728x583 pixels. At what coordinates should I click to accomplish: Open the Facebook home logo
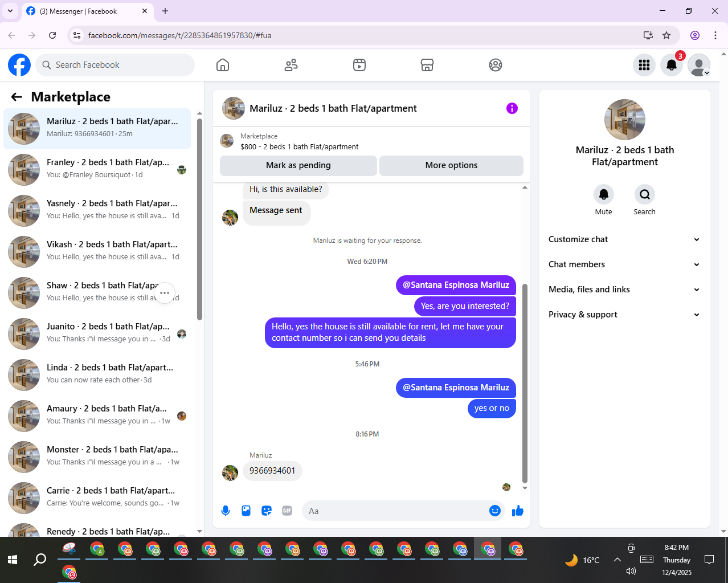click(x=19, y=65)
